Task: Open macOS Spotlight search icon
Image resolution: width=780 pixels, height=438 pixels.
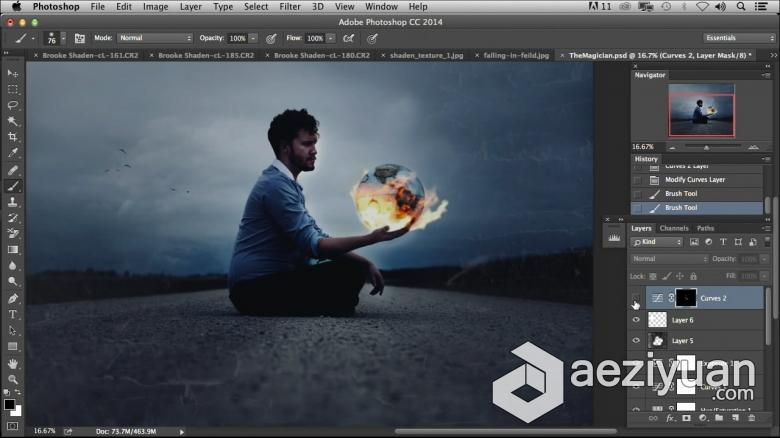Action: (x=741, y=6)
